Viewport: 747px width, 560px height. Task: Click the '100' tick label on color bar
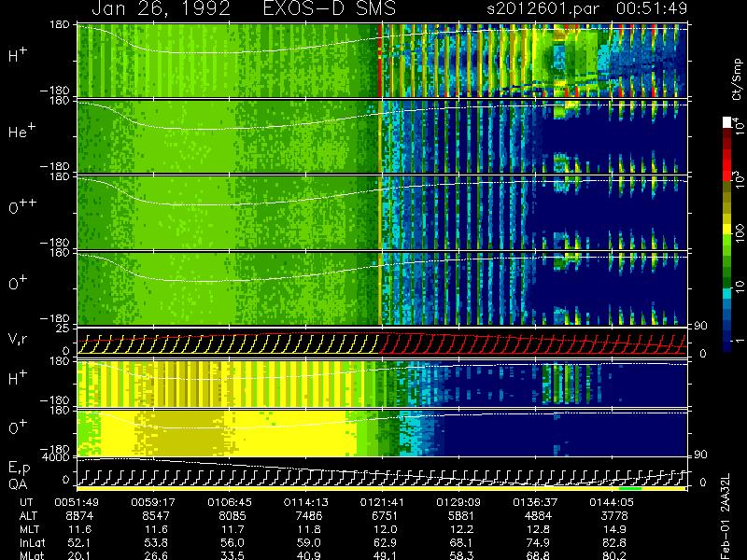[740, 233]
